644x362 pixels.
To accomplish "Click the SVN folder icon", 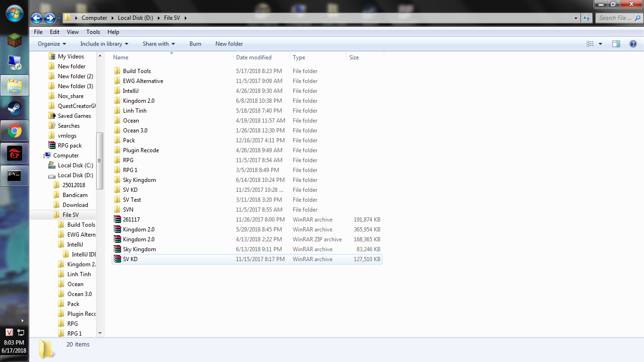I will [117, 210].
